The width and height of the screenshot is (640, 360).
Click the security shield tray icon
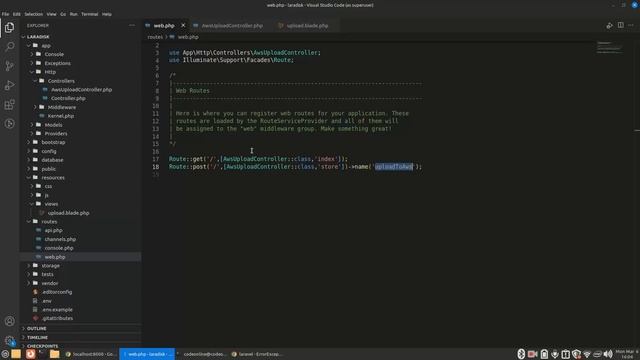pos(576,354)
